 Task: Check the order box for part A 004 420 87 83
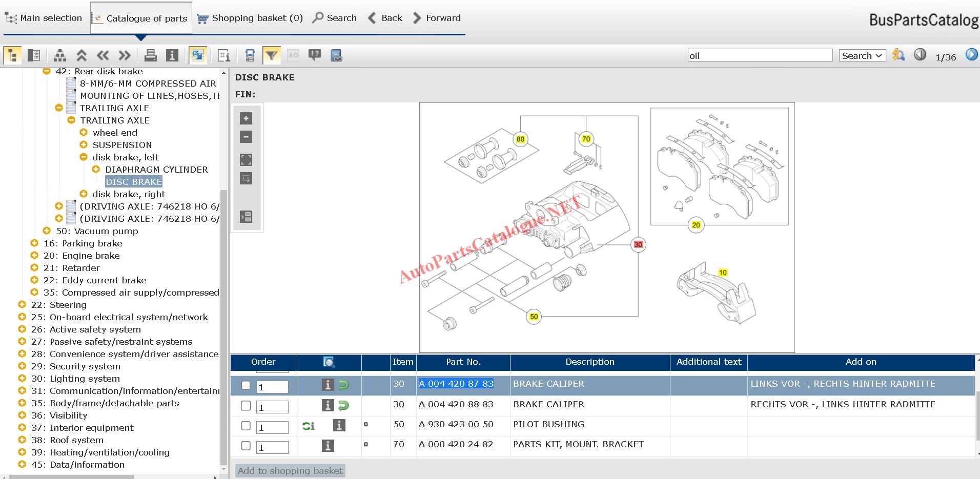pos(246,385)
